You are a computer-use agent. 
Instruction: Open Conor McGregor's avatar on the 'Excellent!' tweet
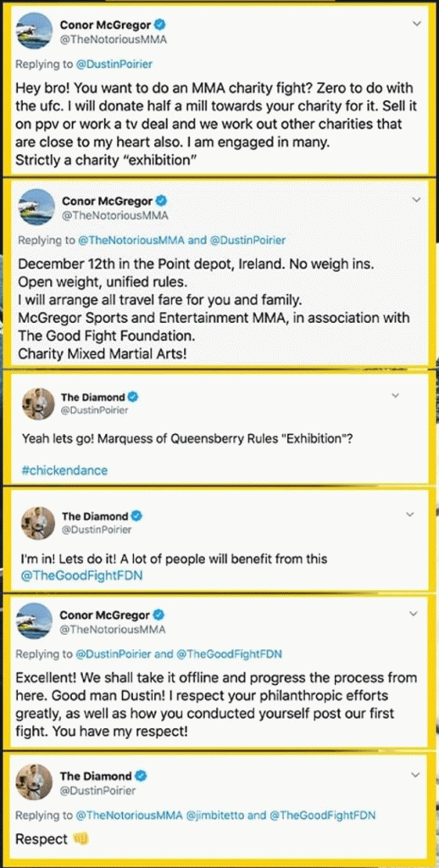click(x=35, y=621)
